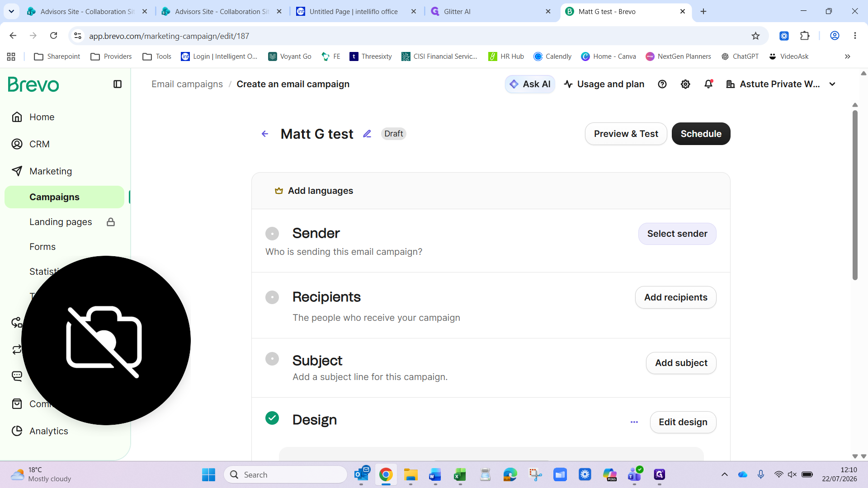Open Microsoft Teams from the taskbar
The image size is (868, 488).
click(x=635, y=474)
